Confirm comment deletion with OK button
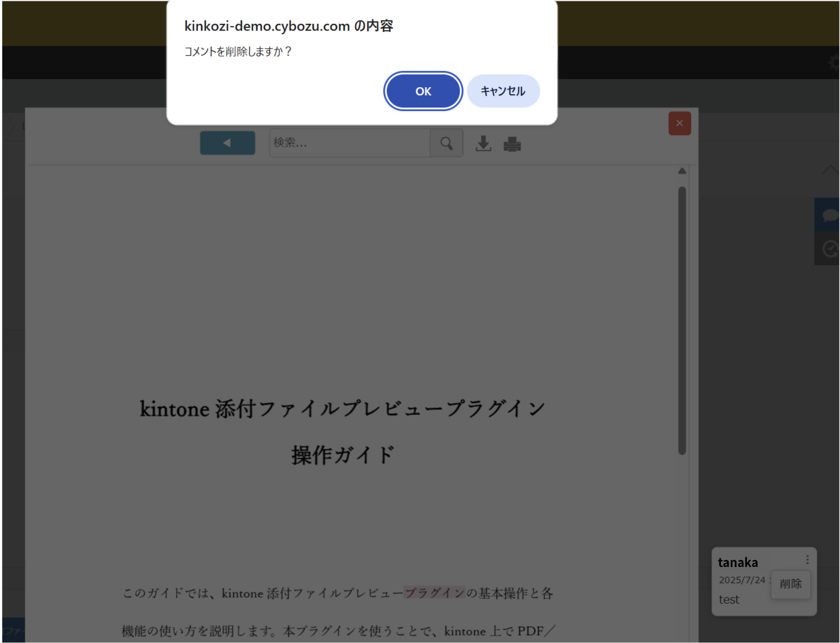This screenshot has height=643, width=840. pos(423,91)
